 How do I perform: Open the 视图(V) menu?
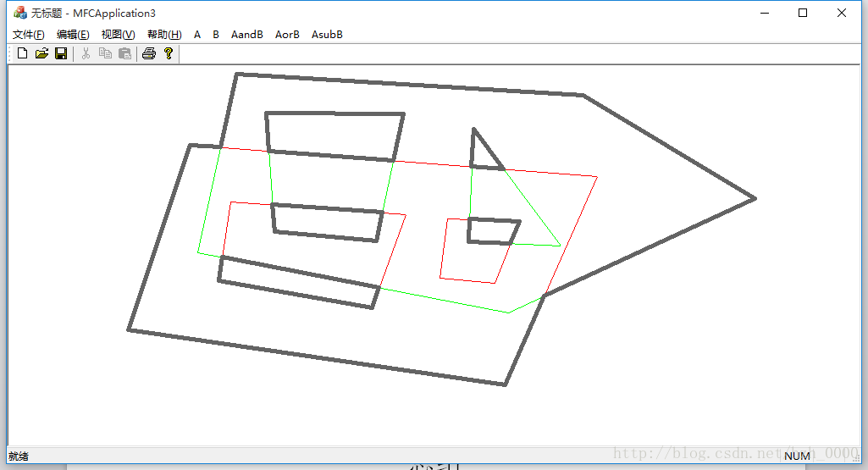point(118,35)
